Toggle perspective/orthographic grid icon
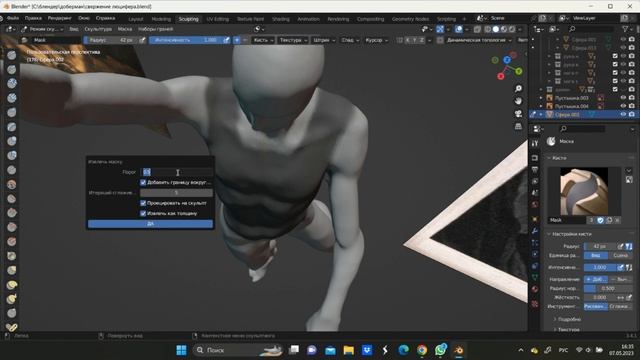This screenshot has height=360, width=640. 518,126
